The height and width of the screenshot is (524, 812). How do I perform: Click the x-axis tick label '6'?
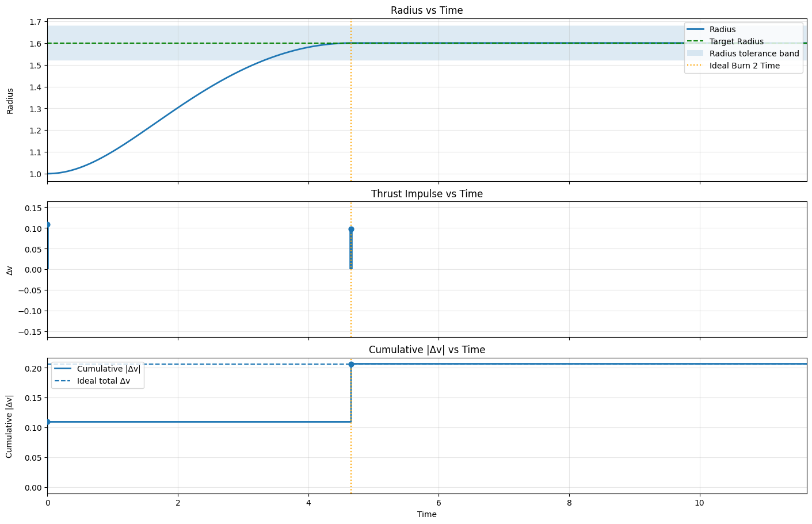[x=439, y=502]
